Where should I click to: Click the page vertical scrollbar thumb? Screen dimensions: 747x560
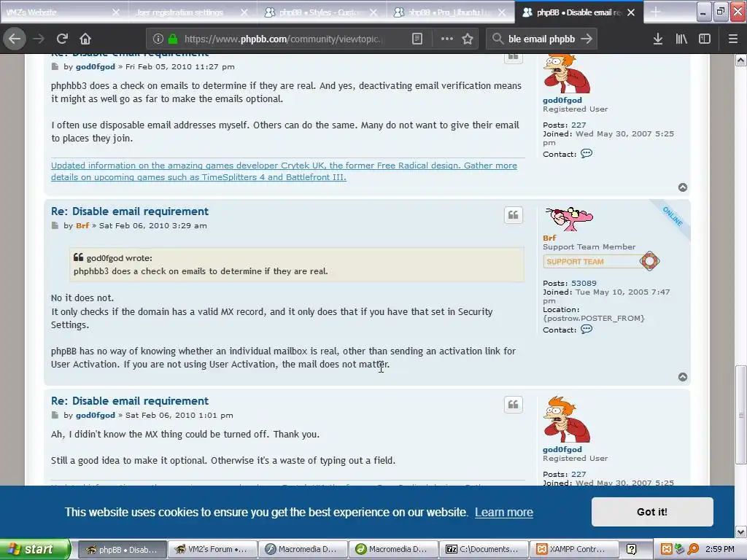[x=740, y=414]
